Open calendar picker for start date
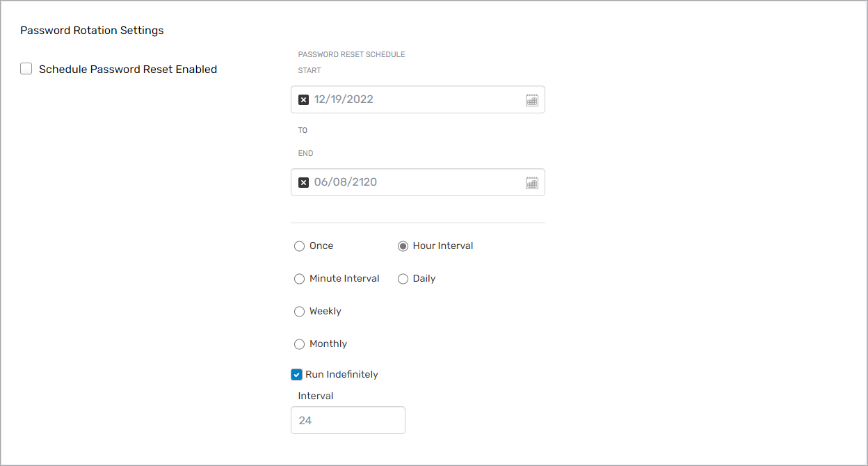The width and height of the screenshot is (868, 466). (x=532, y=99)
